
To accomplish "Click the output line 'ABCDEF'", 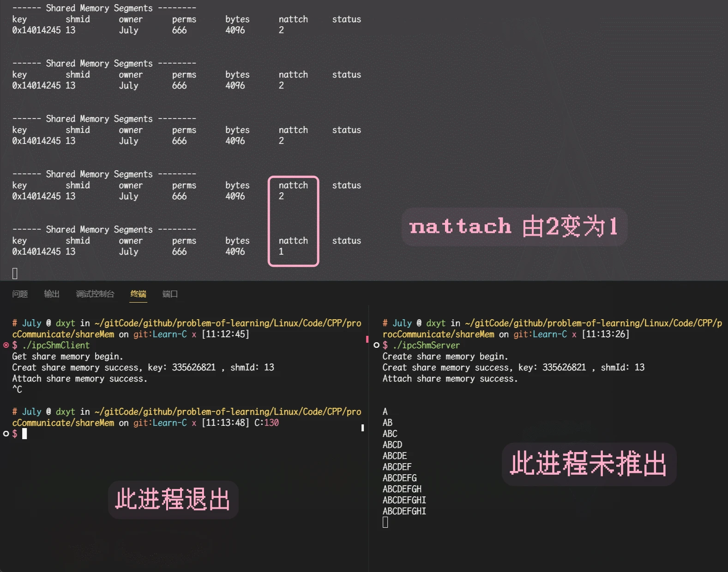I will pos(397,467).
